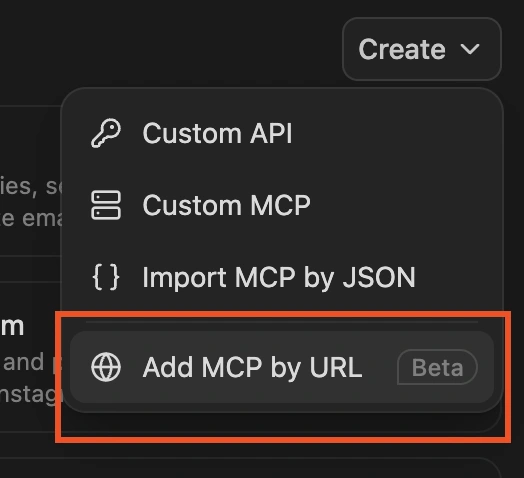Click the truncated "and" description text
This screenshot has width=524, height=478.
(22, 362)
